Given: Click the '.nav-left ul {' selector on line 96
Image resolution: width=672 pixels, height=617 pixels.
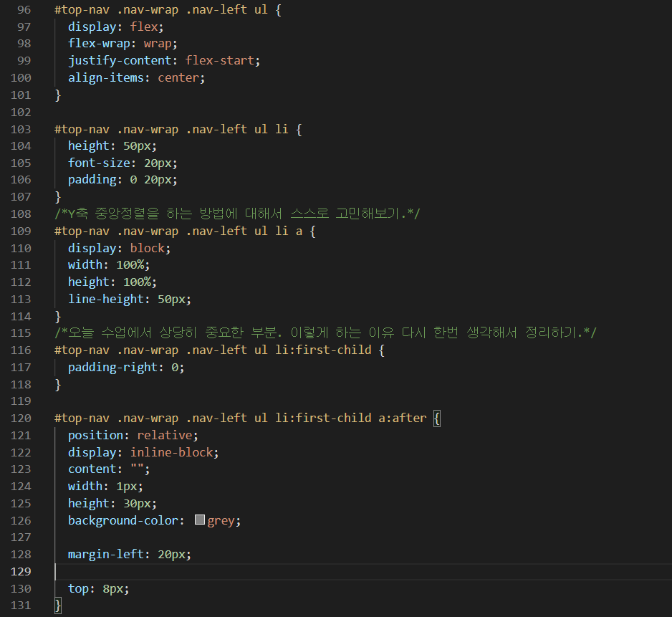Looking at the screenshot, I should [x=234, y=9].
